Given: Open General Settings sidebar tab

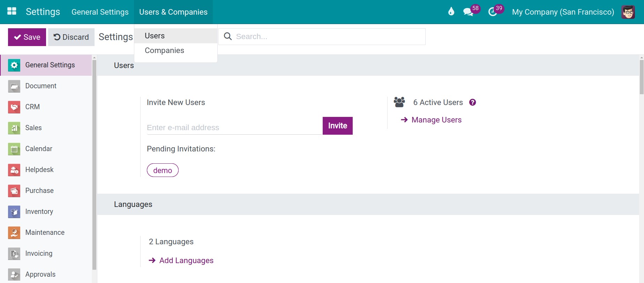Looking at the screenshot, I should click(46, 65).
